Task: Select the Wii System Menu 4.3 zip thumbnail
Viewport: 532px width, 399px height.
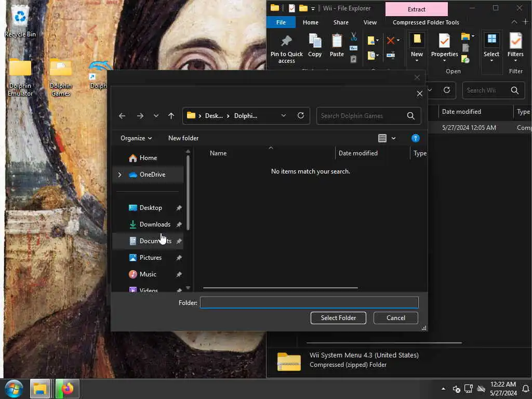Action: [289, 362]
